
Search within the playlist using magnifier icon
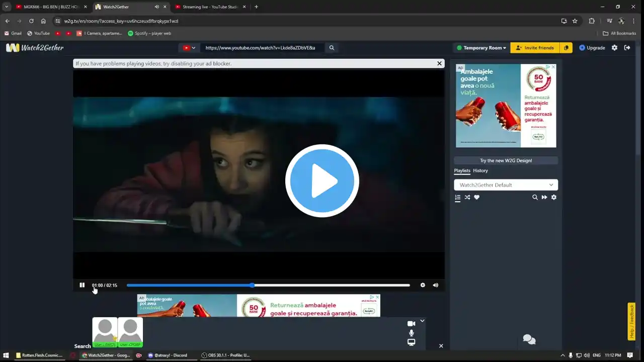(535, 198)
